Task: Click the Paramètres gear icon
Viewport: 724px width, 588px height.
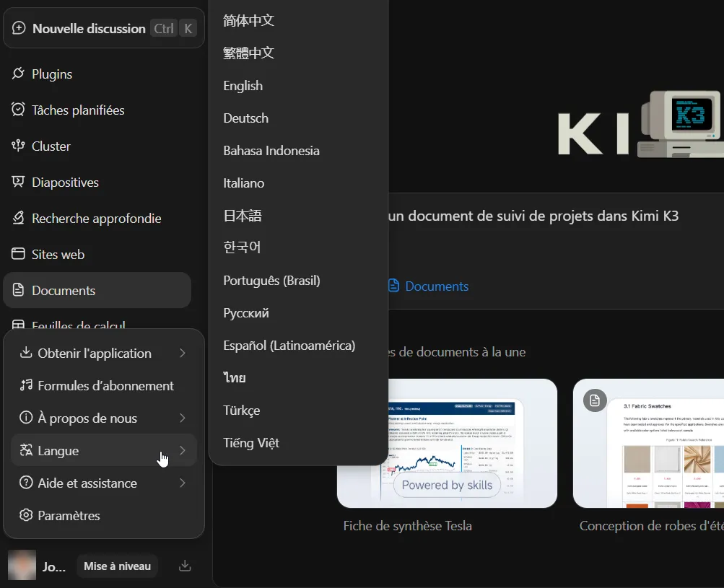Action: [26, 515]
